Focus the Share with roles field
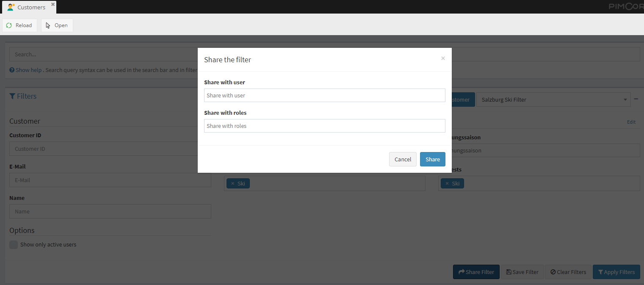Viewport: 644px width, 285px height. (324, 126)
